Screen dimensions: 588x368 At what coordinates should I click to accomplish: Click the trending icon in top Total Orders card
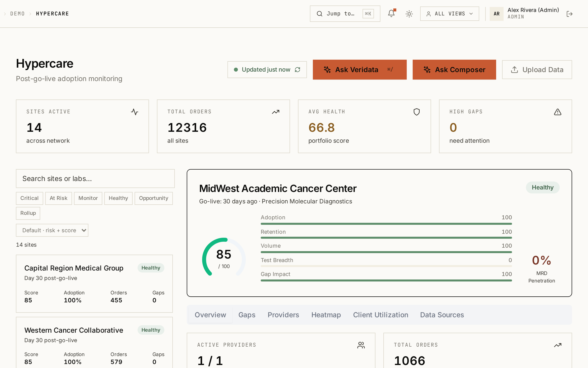coord(276,112)
